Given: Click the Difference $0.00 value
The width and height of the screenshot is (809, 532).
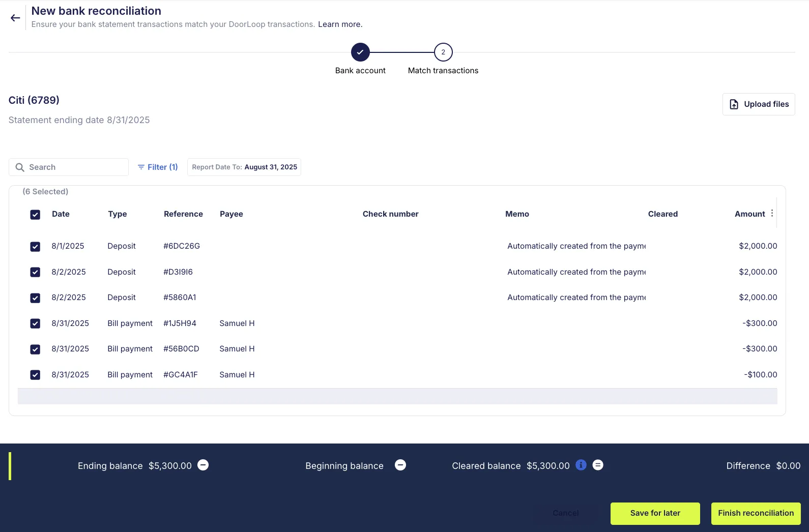Looking at the screenshot, I should [x=788, y=466].
